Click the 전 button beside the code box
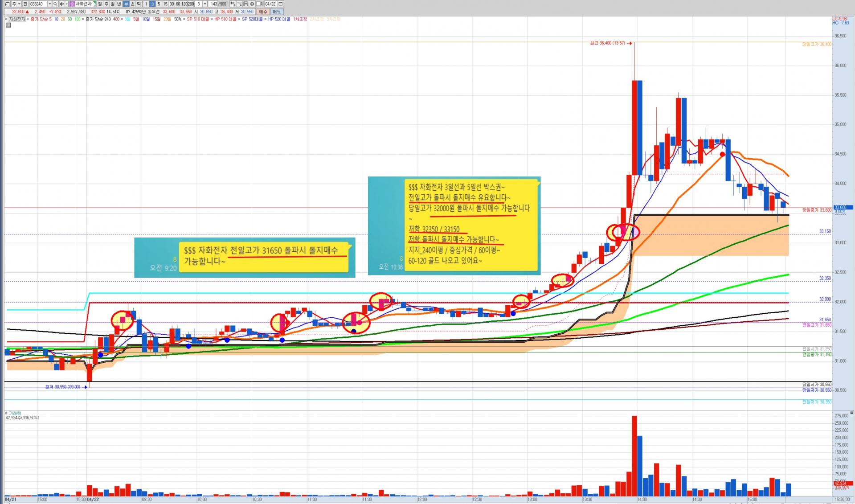Viewport: 855px width, 504px height. 25,4
